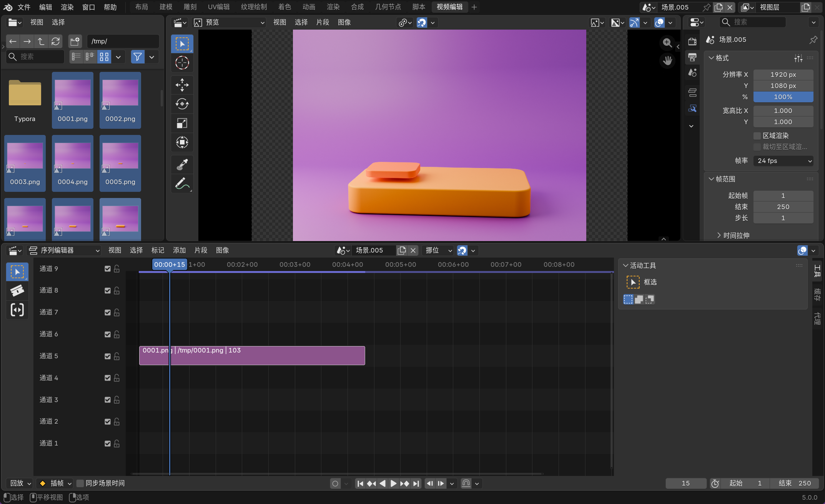Open the 24 fps frame rate dropdown
The width and height of the screenshot is (825, 504).
coord(783,161)
